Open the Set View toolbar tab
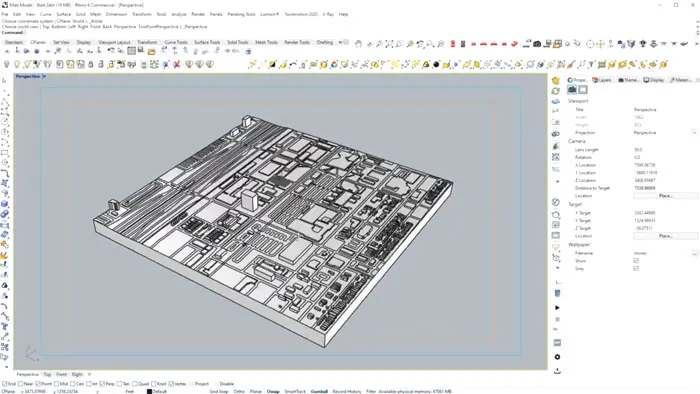This screenshot has height=394, width=700. pos(61,42)
